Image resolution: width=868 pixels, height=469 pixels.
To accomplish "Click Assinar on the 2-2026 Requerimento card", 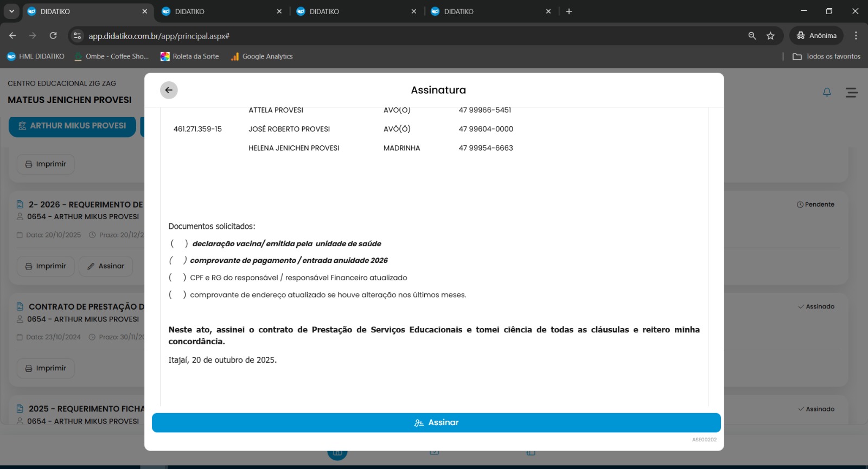I will pyautogui.click(x=106, y=266).
